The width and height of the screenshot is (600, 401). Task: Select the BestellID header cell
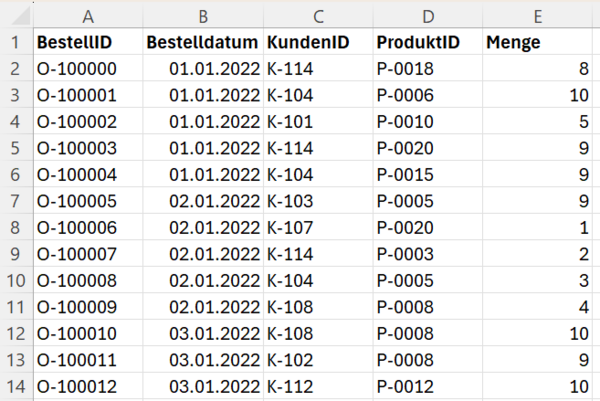click(x=88, y=43)
